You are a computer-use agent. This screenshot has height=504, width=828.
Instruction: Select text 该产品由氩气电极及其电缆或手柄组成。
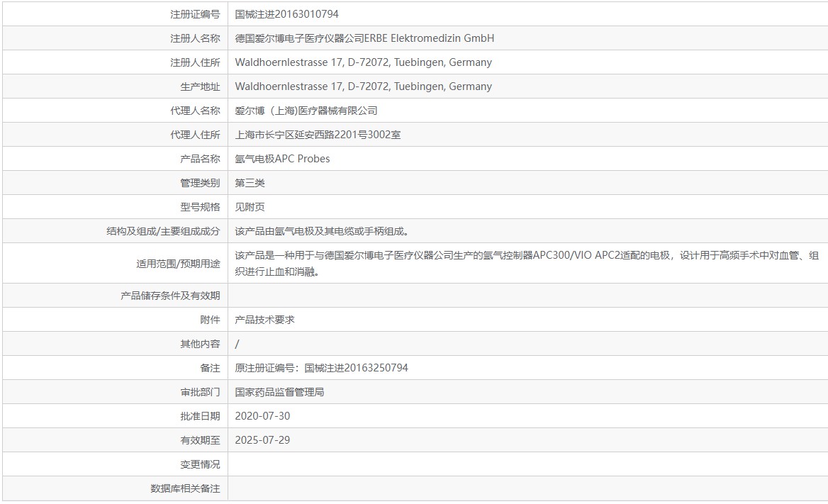click(x=322, y=231)
